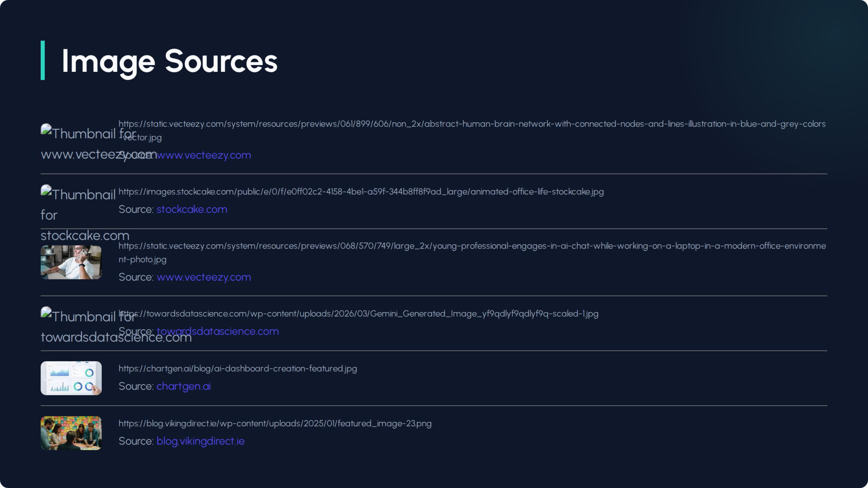Viewport: 868px width, 488px height.
Task: Open the towardsdatascience.com source link
Action: coord(217,331)
